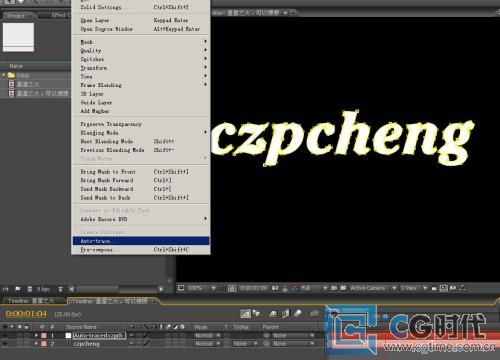Click the 8 bpc color depth button
This screenshot has height=360, width=500.
(43, 289)
